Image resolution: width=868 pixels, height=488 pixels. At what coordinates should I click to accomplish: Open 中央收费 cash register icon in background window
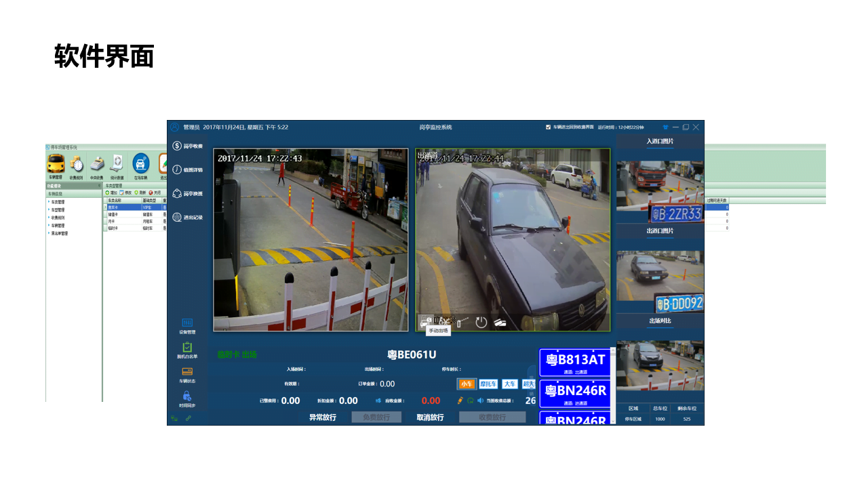pos(97,163)
